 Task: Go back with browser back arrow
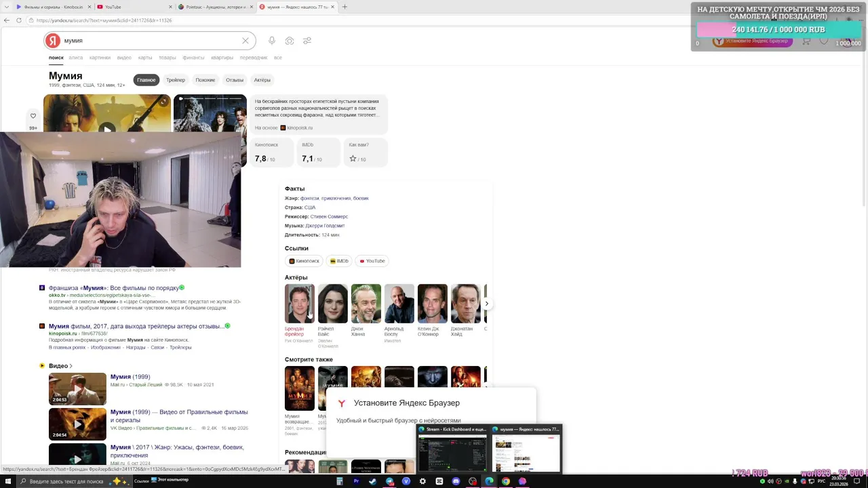pyautogui.click(x=7, y=20)
